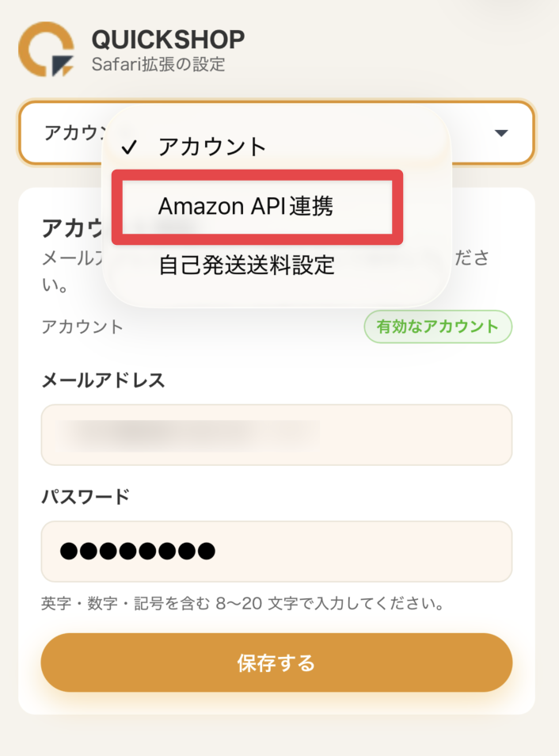Click the Safari拡張の設定 subtitle

(158, 64)
